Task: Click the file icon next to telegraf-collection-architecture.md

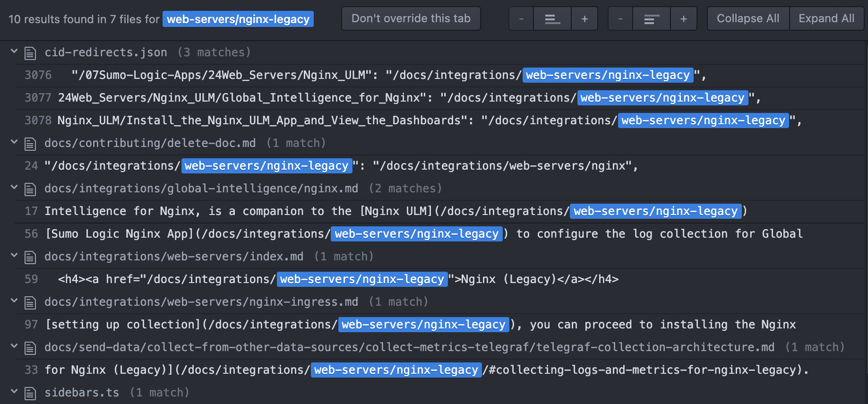Action: [x=30, y=348]
